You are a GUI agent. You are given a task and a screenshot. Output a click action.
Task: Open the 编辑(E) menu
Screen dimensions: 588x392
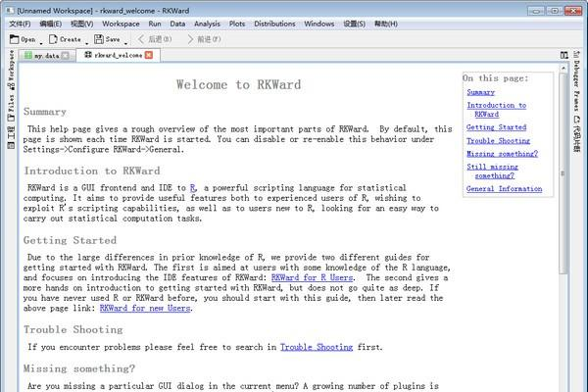click(x=51, y=24)
